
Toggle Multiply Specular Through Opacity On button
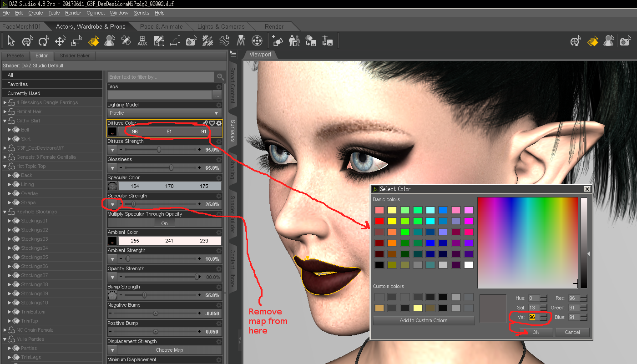(x=164, y=223)
